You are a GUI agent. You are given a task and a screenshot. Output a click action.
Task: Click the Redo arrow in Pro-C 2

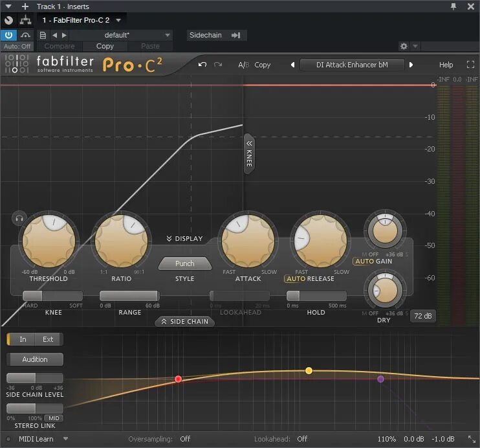click(x=218, y=65)
